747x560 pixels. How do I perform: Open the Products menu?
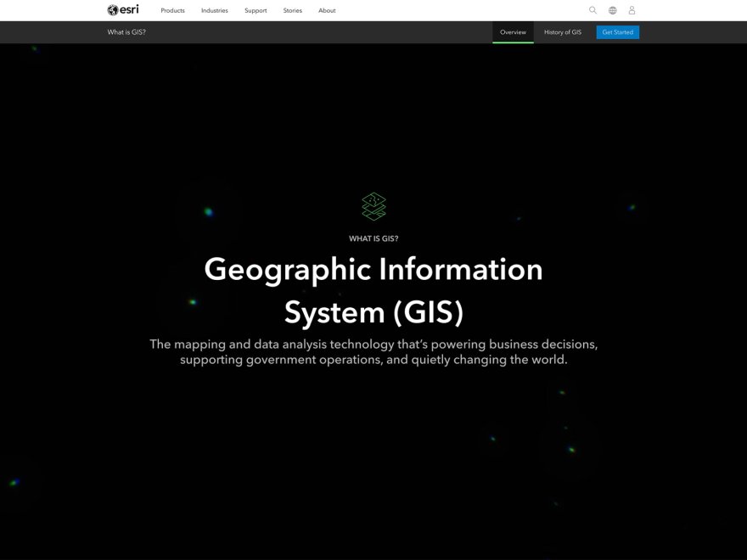[172, 10]
